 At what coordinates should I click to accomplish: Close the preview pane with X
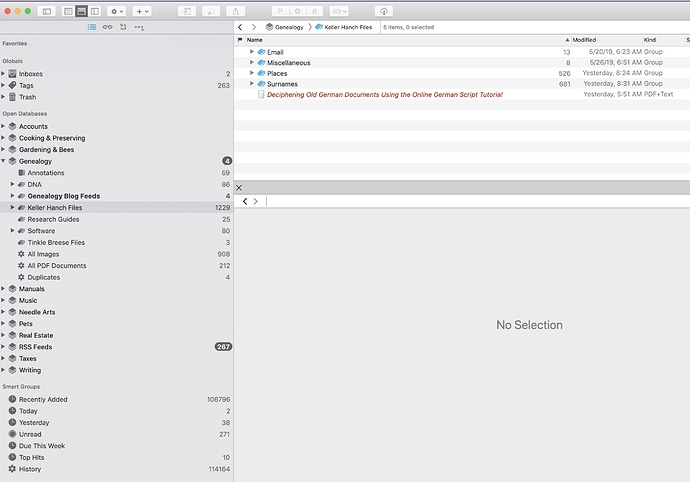239,188
